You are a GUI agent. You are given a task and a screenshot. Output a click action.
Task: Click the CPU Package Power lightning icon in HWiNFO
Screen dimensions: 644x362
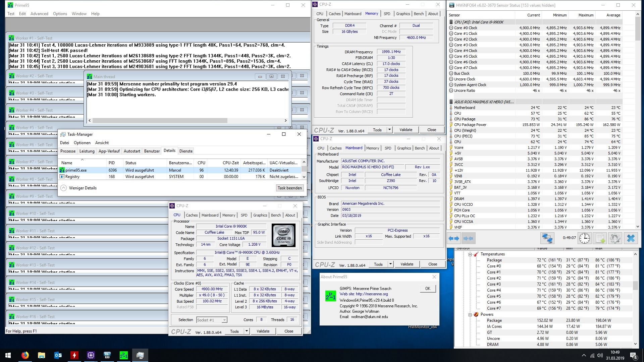(x=451, y=125)
